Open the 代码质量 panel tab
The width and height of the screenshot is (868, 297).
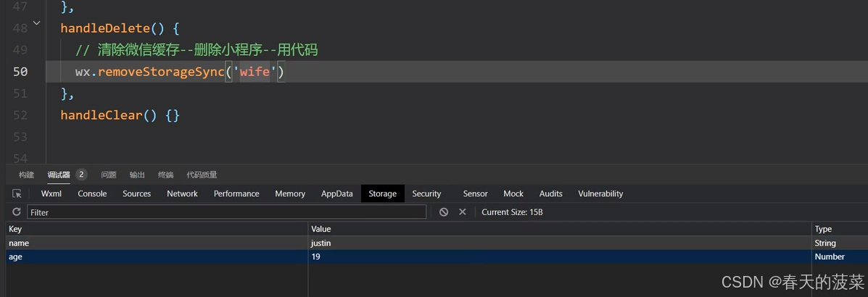(202, 175)
